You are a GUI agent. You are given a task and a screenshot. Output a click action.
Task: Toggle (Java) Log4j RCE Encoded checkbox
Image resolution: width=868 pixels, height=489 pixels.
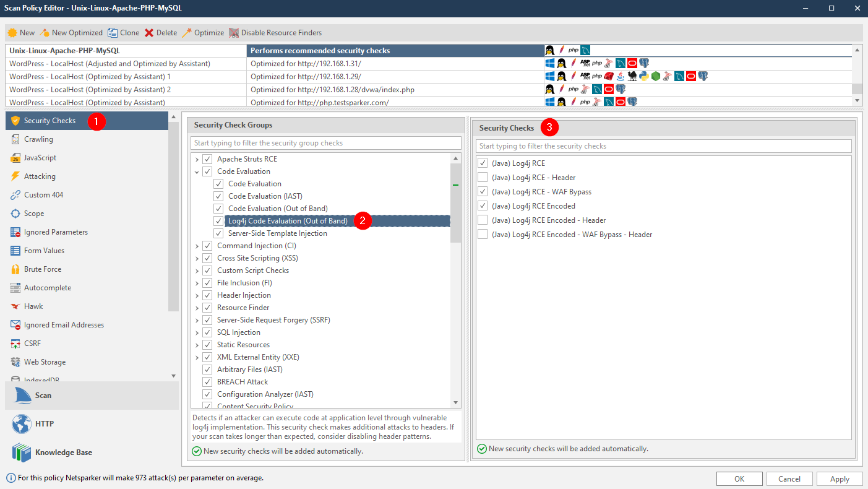(483, 206)
